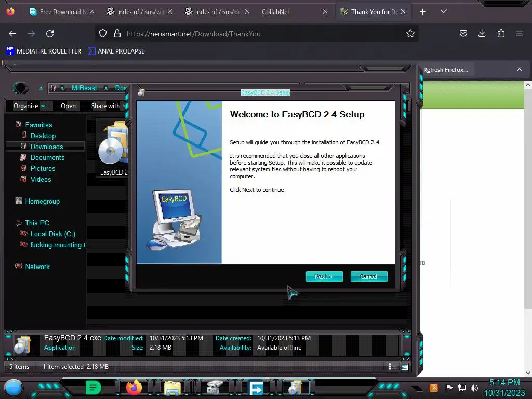Click the Java tray icon
This screenshot has height=399, width=532.
pyautogui.click(x=433, y=388)
